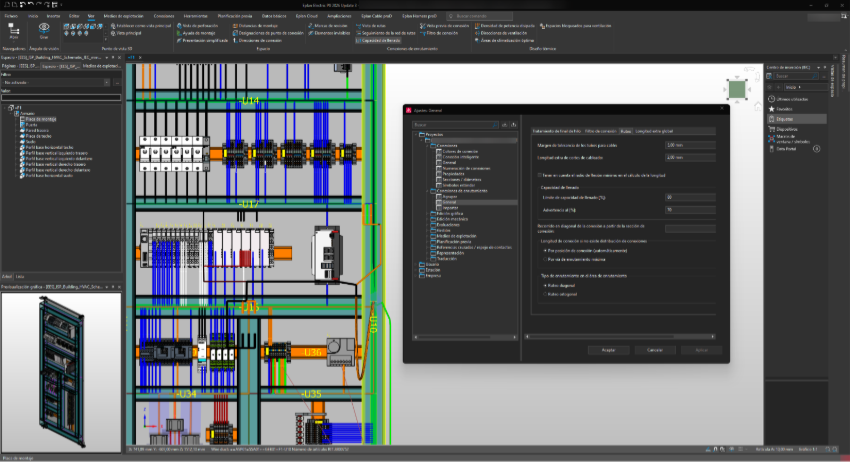Collapse the Proyectos node in settings tree
Viewport: 850px width, 462px height.
pos(416,134)
